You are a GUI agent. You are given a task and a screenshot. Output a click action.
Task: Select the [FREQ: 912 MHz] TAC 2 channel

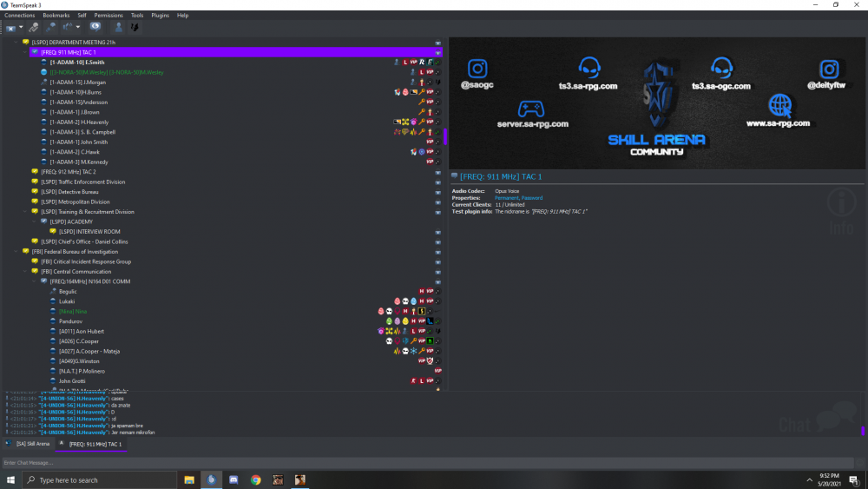pyautogui.click(x=68, y=172)
